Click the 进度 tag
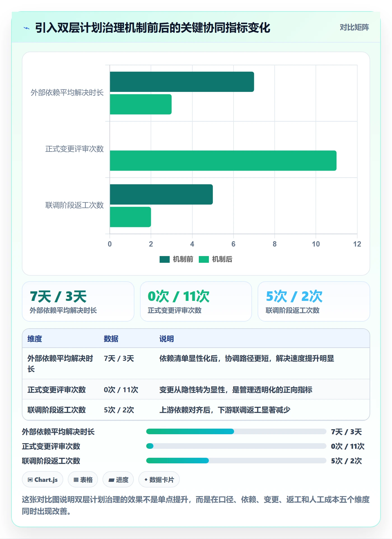The image size is (392, 539). [x=118, y=480]
